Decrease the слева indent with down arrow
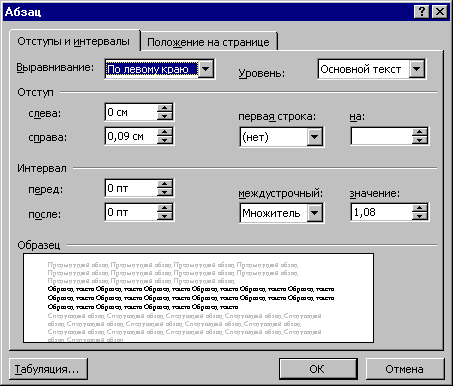The width and height of the screenshot is (453, 386). click(165, 116)
